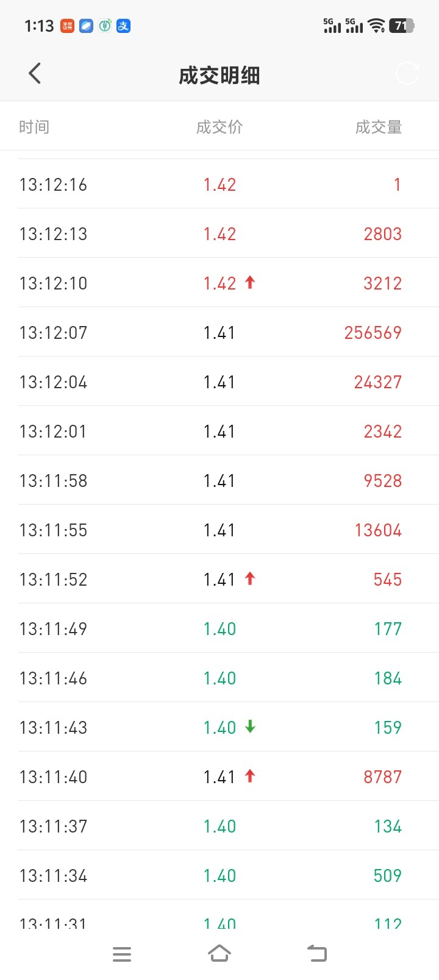Tap the battery indicator in the status bar
Screen dimensions: 439x980
point(402,26)
